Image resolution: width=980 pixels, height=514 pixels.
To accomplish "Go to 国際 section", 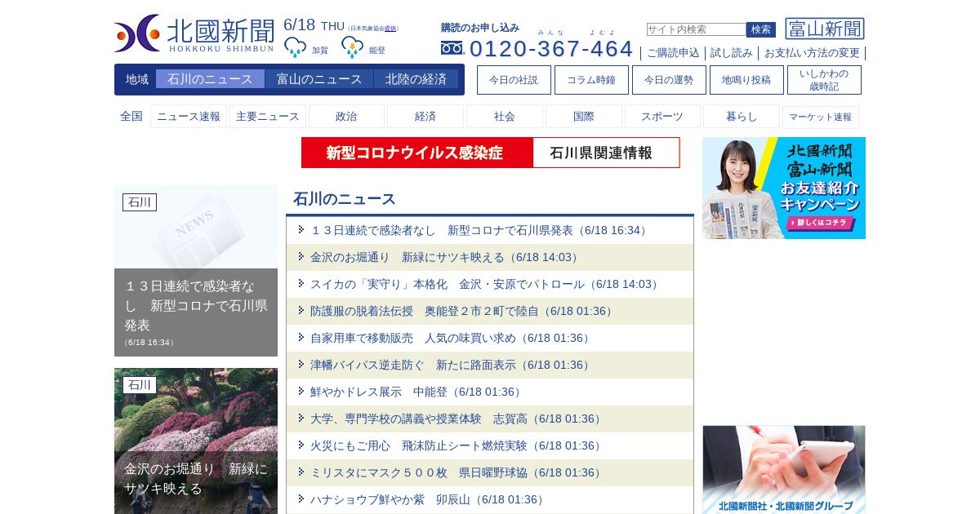I will [584, 117].
